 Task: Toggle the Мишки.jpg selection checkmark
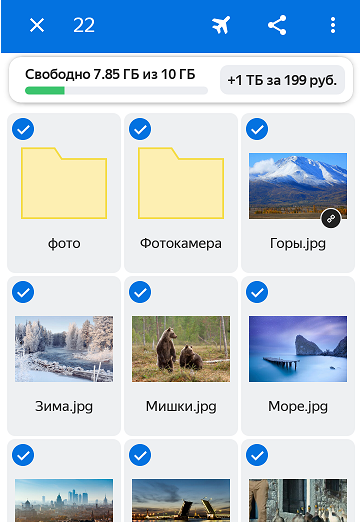[140, 292]
